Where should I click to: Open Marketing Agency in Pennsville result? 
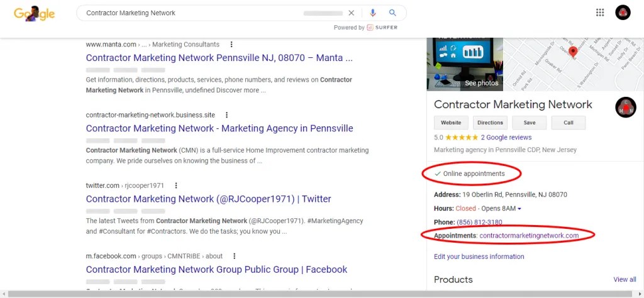[219, 128]
